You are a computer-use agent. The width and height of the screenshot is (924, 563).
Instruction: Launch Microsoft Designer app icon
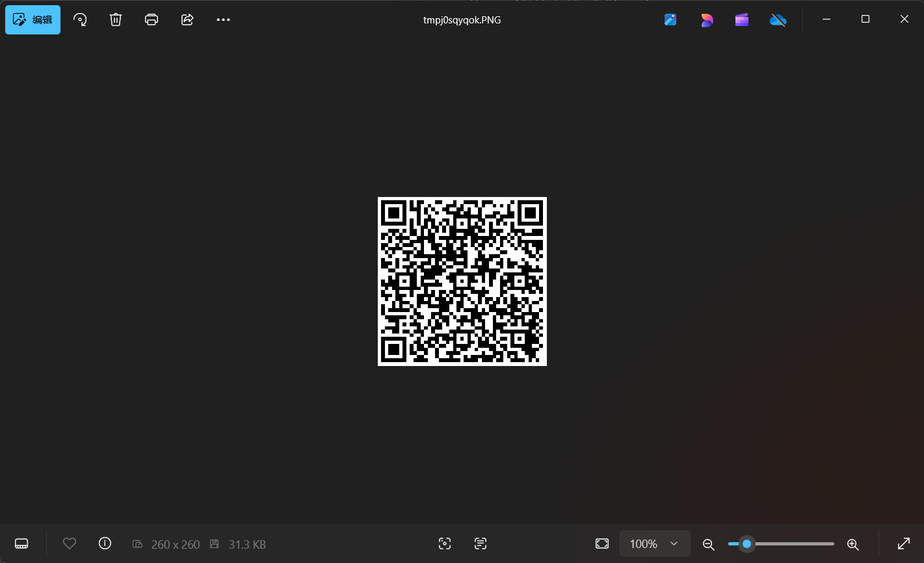pos(707,20)
